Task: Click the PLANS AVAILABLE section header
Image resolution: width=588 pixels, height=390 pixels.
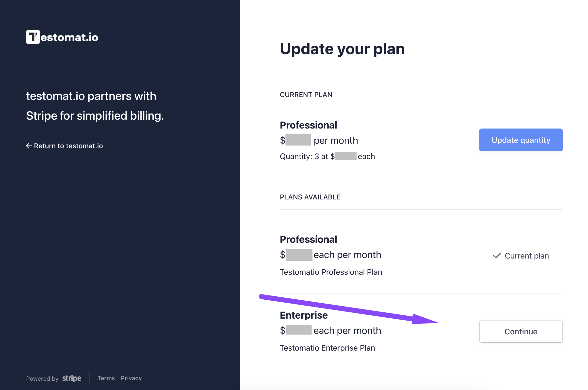Action: tap(310, 197)
